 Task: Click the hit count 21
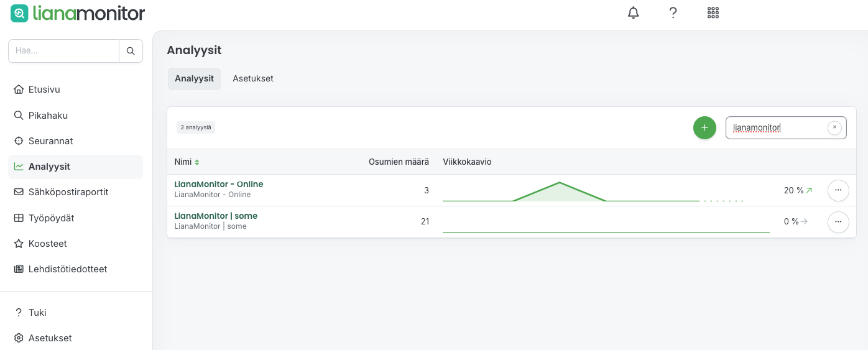point(425,222)
